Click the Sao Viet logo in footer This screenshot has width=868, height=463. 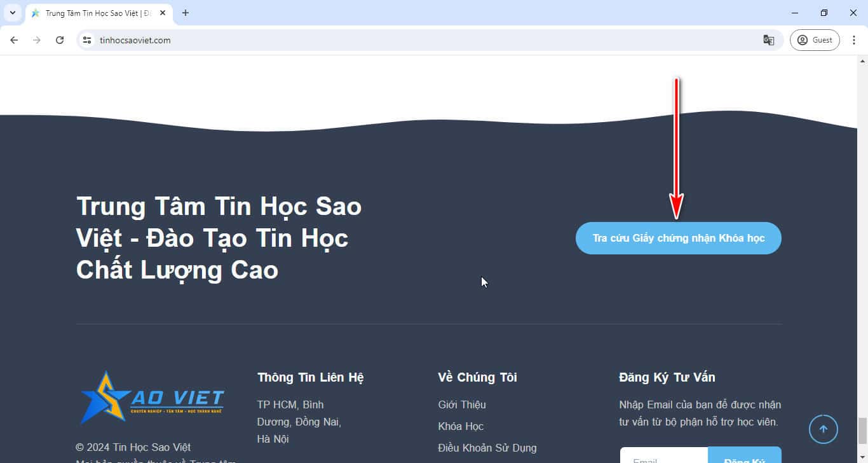pos(152,397)
